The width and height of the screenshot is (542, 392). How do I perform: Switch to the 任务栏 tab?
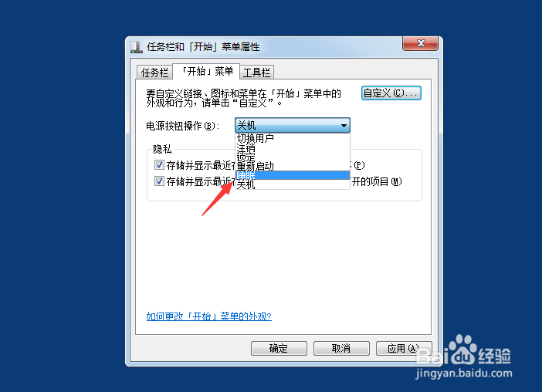[x=154, y=73]
